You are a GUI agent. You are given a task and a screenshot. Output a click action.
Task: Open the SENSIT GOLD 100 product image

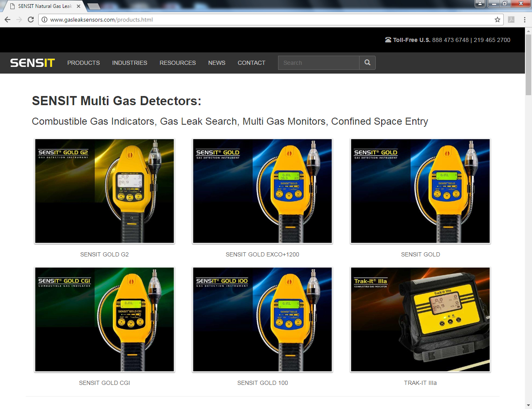click(x=262, y=320)
